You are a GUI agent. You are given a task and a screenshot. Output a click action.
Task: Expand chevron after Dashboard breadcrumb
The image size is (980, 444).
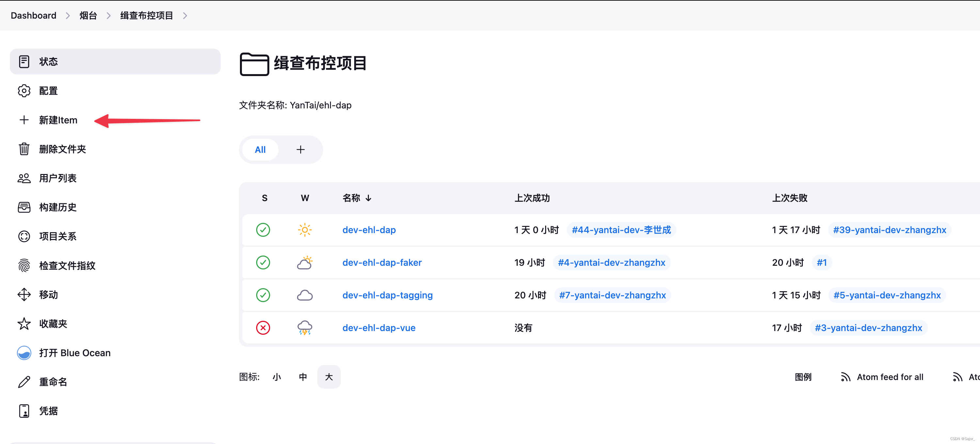pos(68,16)
